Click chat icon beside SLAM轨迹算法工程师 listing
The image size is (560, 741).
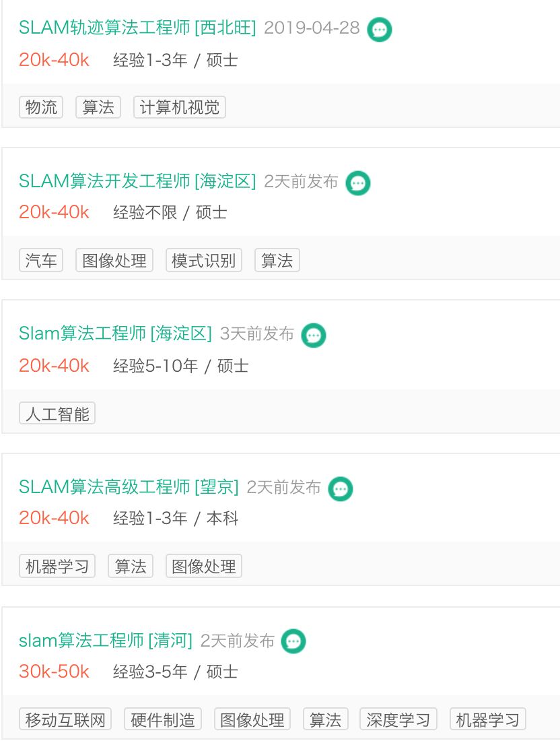380,30
